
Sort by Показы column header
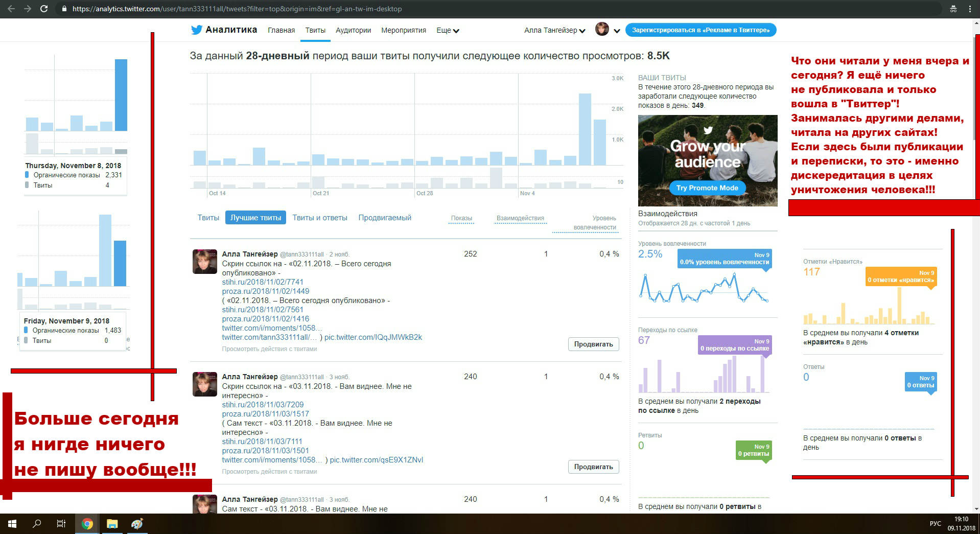pos(461,218)
